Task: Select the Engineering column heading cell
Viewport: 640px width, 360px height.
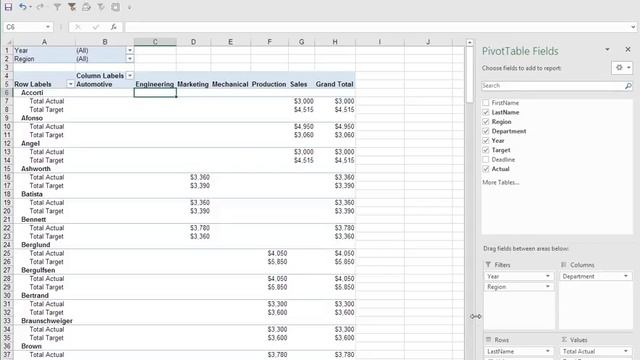Action: coord(155,84)
